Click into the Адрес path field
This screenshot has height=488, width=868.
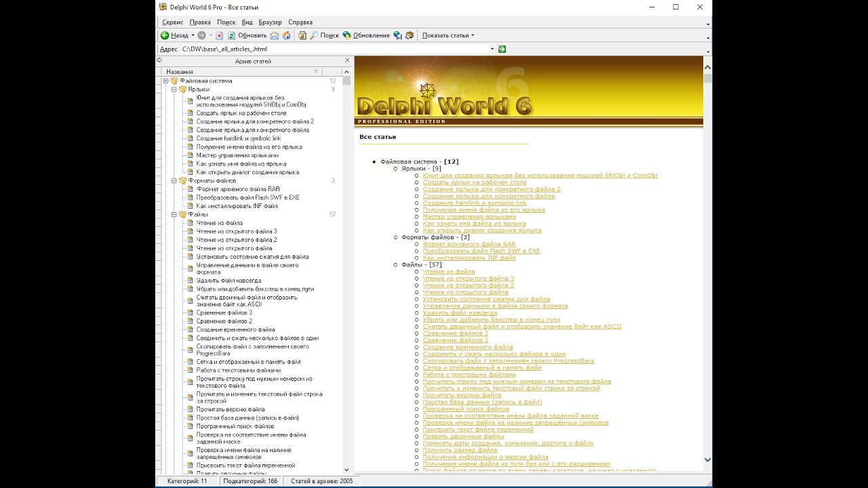(334, 49)
